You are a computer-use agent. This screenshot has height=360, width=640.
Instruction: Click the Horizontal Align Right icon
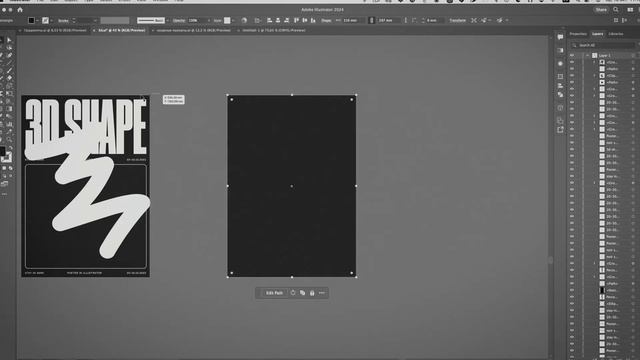pos(287,20)
